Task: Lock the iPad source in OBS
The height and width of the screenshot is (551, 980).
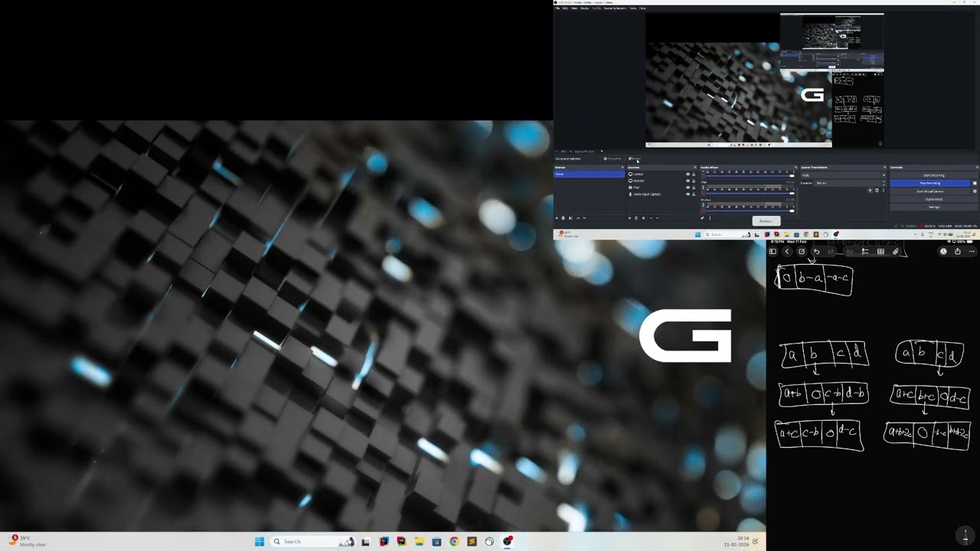Action: click(x=694, y=187)
